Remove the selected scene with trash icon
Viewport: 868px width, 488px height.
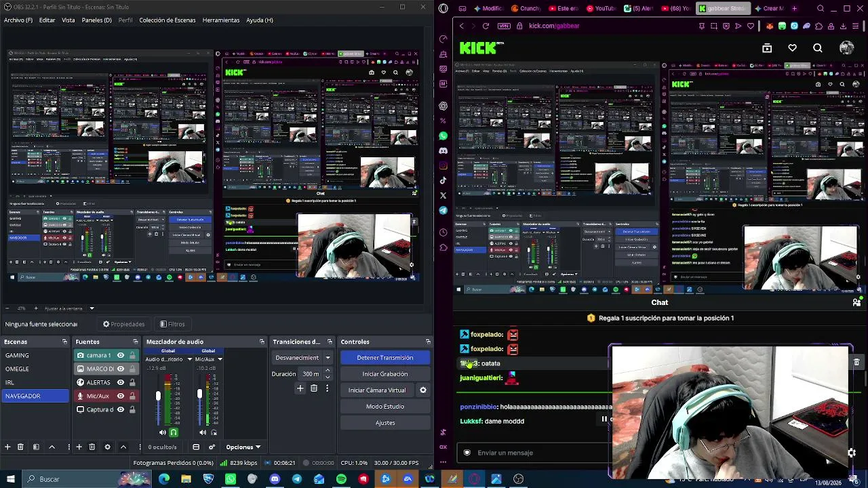pyautogui.click(x=20, y=447)
